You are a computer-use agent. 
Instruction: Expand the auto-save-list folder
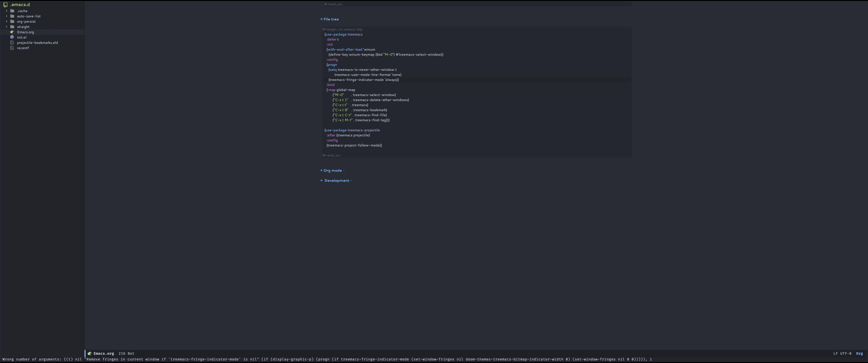tap(6, 16)
